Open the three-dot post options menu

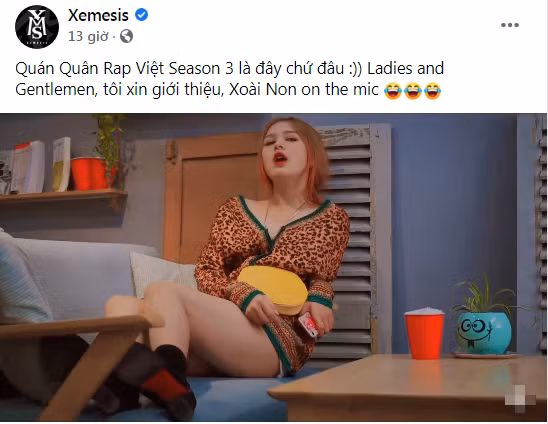point(510,25)
